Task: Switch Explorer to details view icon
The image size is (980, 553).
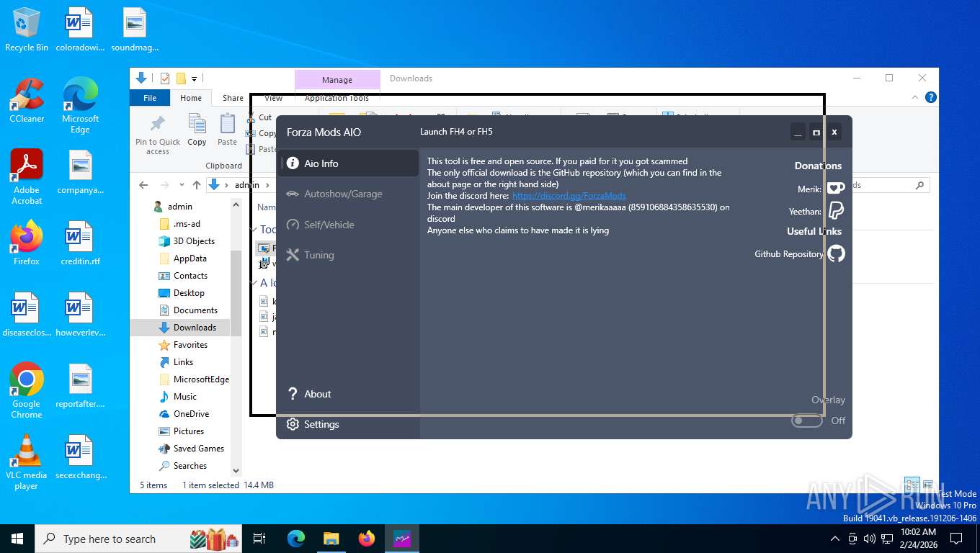Action: click(912, 485)
